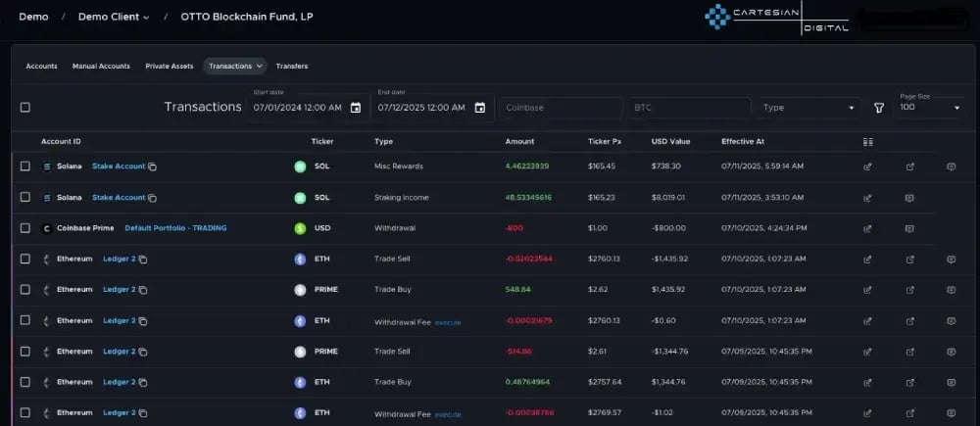The image size is (980, 426).
Task: Select the PRIME Trade Sell row checkbox
Action: 25,351
